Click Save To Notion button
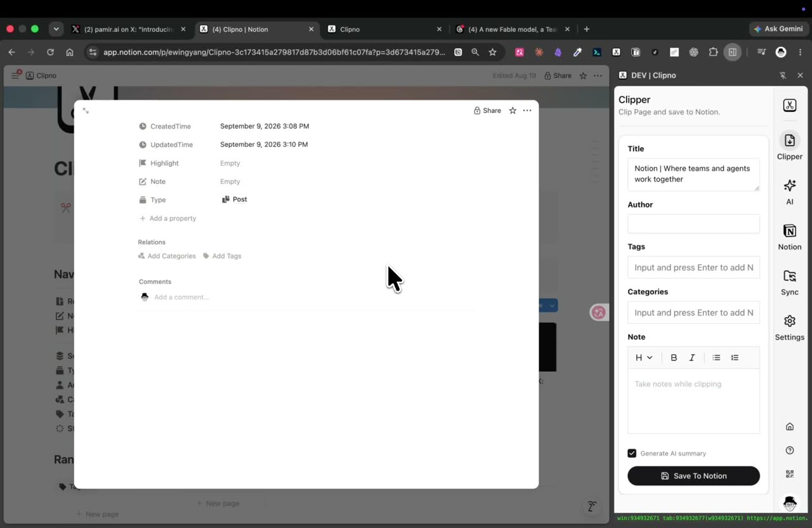 (x=693, y=476)
